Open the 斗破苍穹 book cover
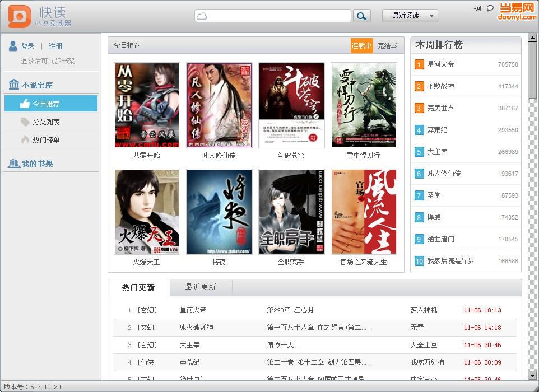539x392 pixels. pos(291,105)
